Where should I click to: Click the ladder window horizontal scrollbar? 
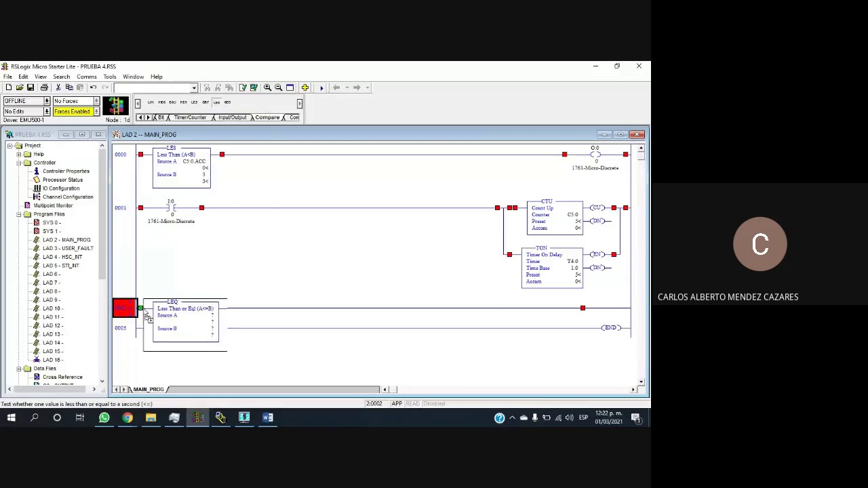[x=509, y=390]
